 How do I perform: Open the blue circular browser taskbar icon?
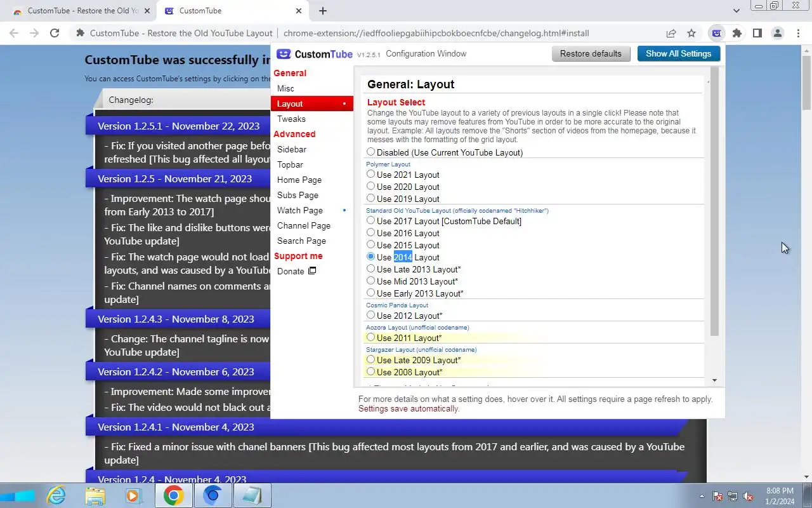pyautogui.click(x=213, y=495)
